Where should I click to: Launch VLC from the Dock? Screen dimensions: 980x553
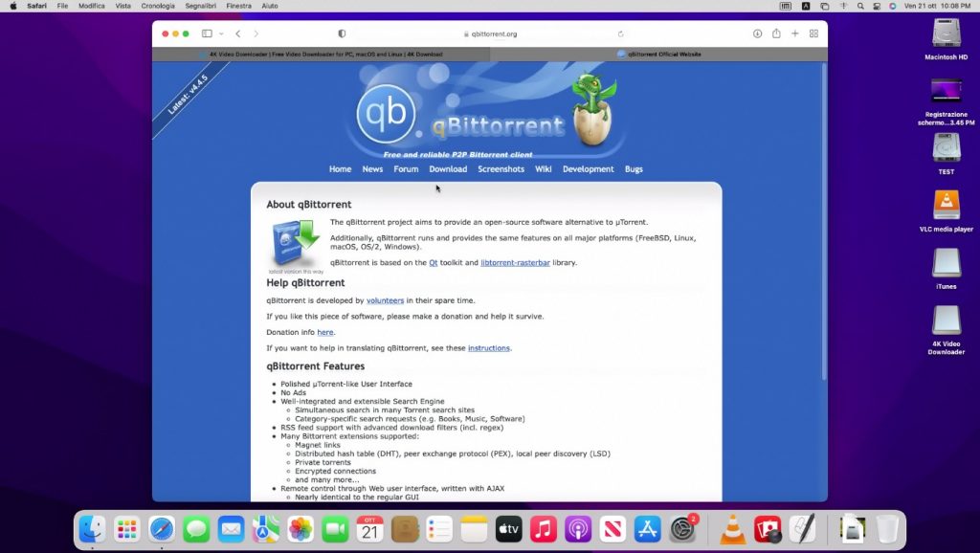733,528
